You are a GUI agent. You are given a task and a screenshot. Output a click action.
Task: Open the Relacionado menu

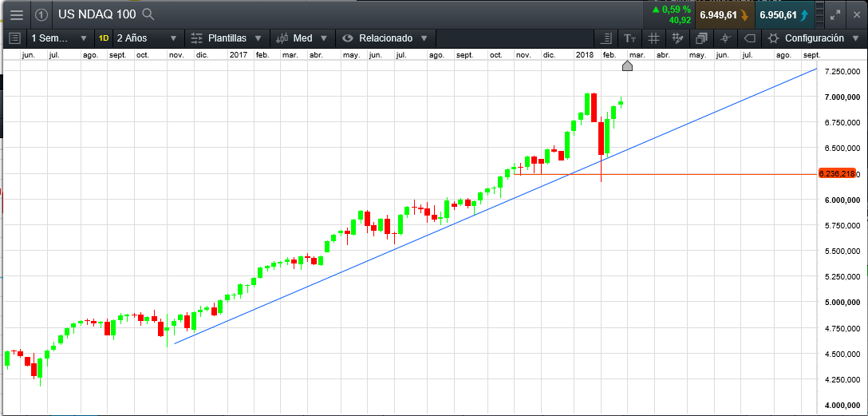pos(385,38)
